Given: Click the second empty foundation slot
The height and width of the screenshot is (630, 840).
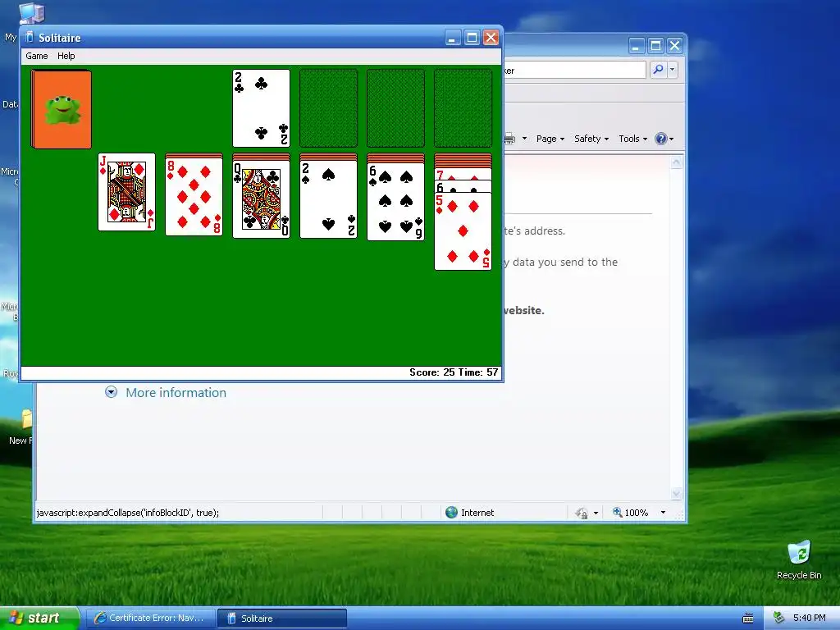Looking at the screenshot, I should pyautogui.click(x=328, y=108).
